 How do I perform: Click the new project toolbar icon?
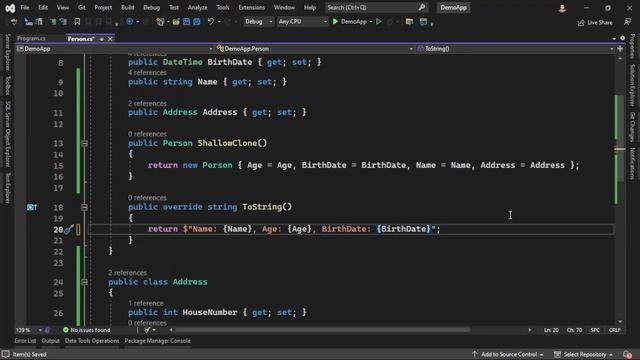[x=160, y=22]
